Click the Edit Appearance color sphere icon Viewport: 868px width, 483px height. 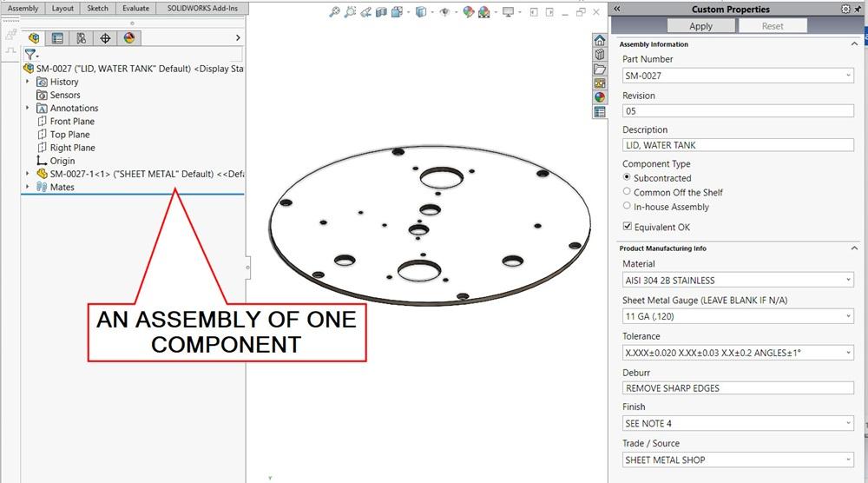469,12
